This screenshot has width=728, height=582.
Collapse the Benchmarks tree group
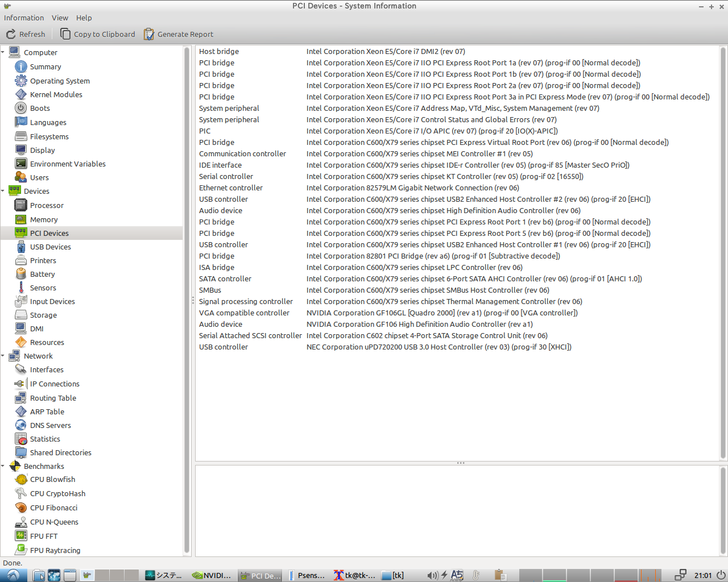tap(3, 466)
